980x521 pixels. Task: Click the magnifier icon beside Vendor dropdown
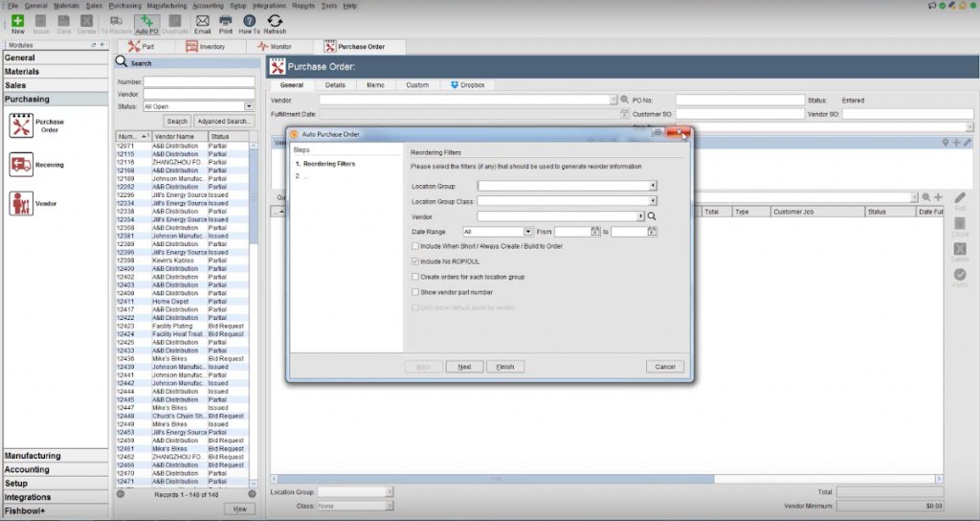pyautogui.click(x=653, y=216)
